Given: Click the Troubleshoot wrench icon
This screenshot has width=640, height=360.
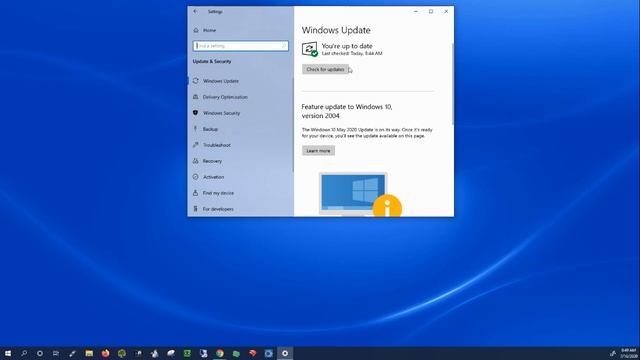Looking at the screenshot, I should pyautogui.click(x=196, y=145).
